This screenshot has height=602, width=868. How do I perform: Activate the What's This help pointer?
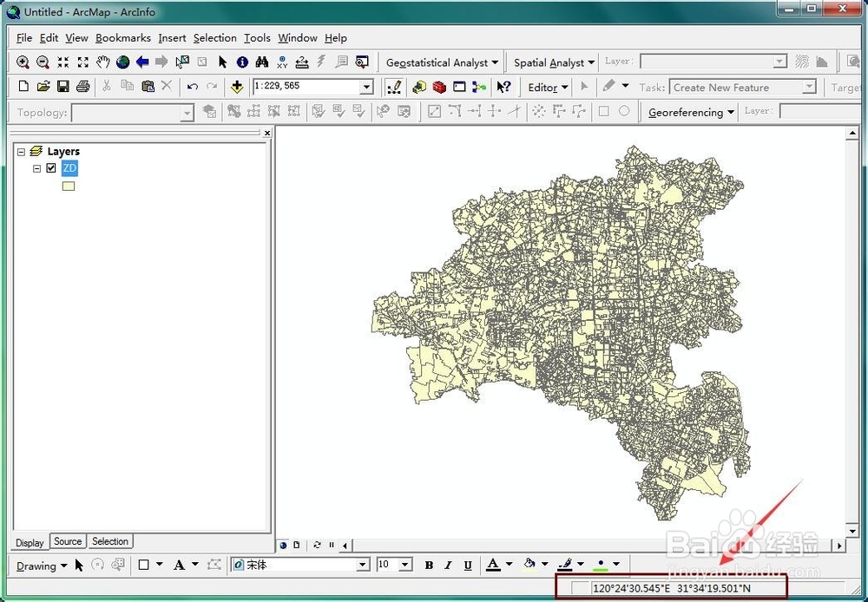(x=503, y=87)
